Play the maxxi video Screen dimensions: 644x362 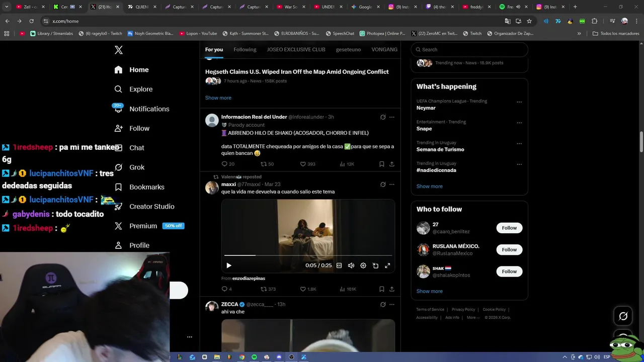click(x=228, y=265)
